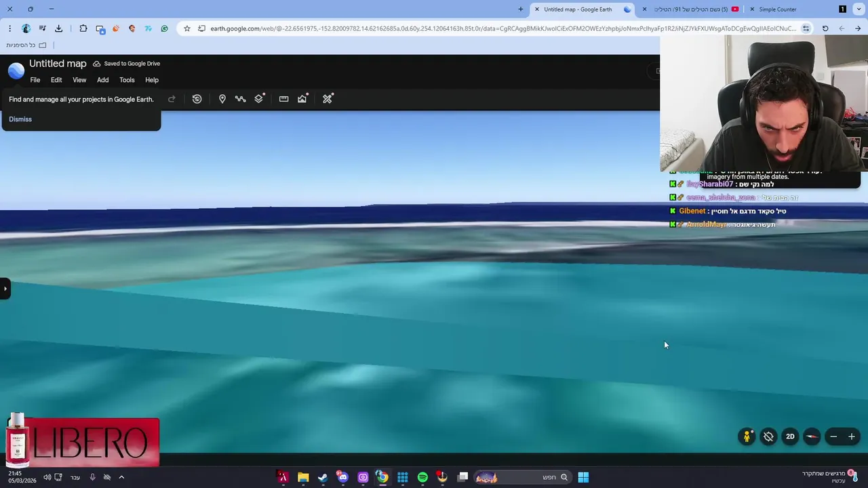Open the Chrome downloads icon
Screen dimensions: 868x488
[58, 28]
